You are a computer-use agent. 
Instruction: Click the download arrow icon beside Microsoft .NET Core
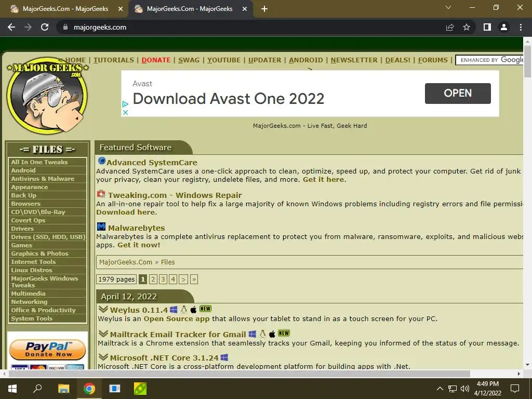pos(103,357)
